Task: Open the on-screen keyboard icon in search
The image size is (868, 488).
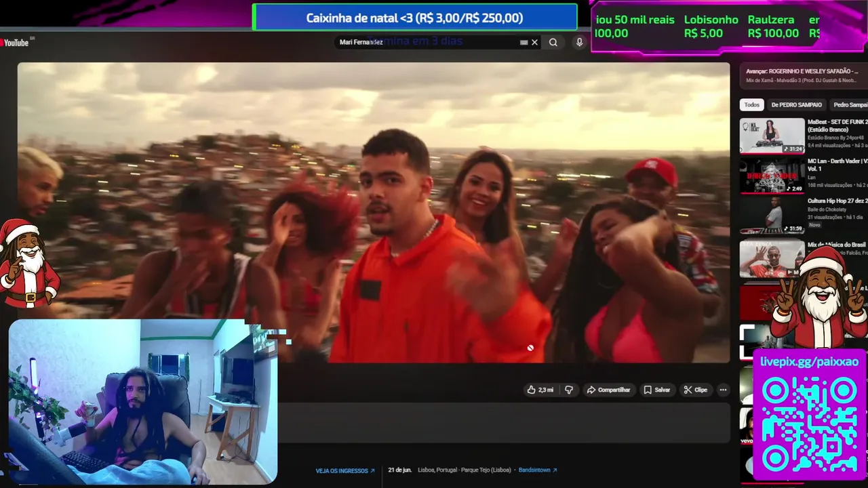Action: click(524, 42)
